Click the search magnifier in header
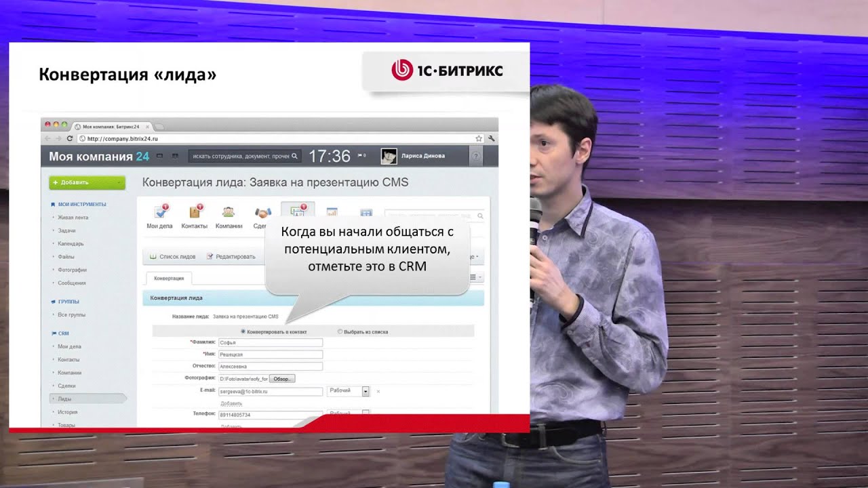This screenshot has height=488, width=868. (x=295, y=156)
